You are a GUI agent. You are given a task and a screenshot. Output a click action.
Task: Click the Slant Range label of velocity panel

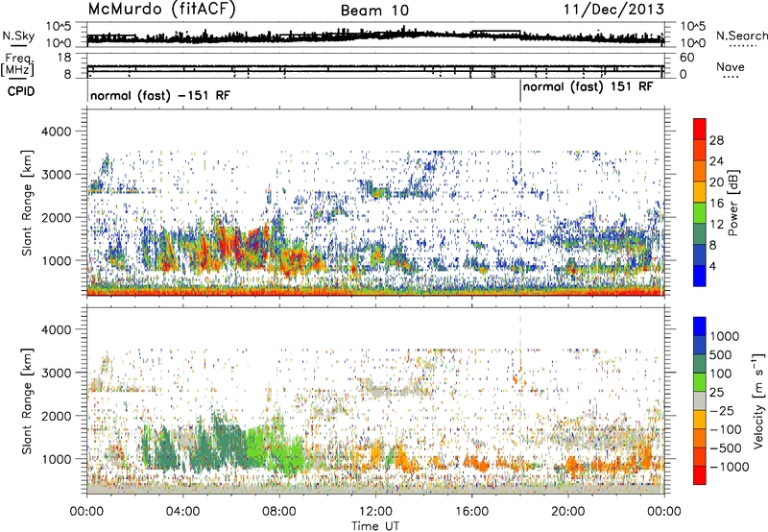(x=27, y=400)
